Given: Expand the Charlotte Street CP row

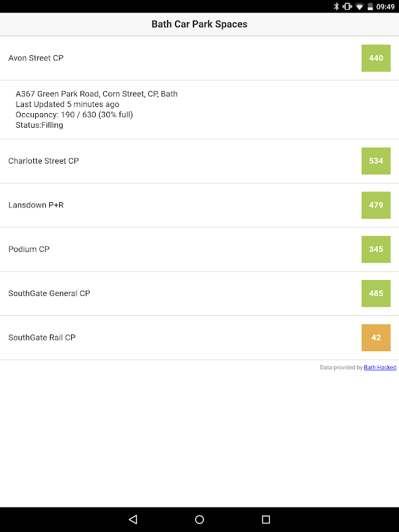Looking at the screenshot, I should coord(199,161).
